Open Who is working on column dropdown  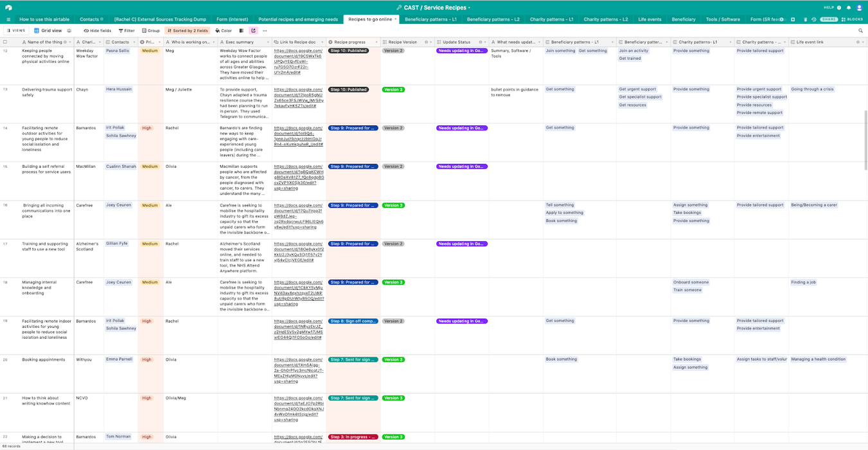[213, 42]
